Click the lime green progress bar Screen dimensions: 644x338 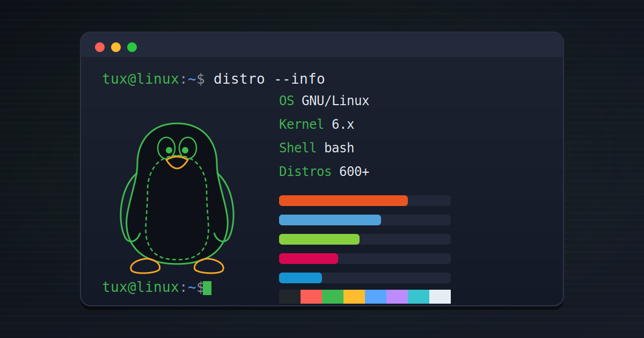(319, 239)
